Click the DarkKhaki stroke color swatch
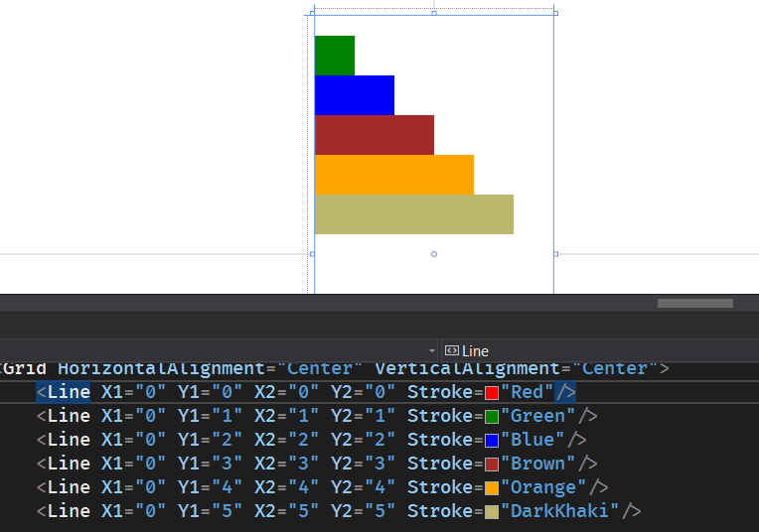The image size is (759, 532). click(492, 512)
